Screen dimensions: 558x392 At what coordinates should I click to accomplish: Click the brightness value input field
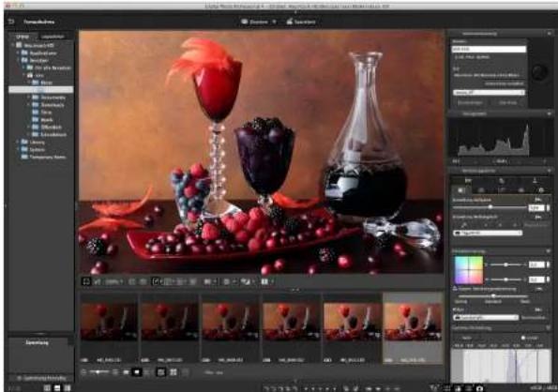pos(536,207)
